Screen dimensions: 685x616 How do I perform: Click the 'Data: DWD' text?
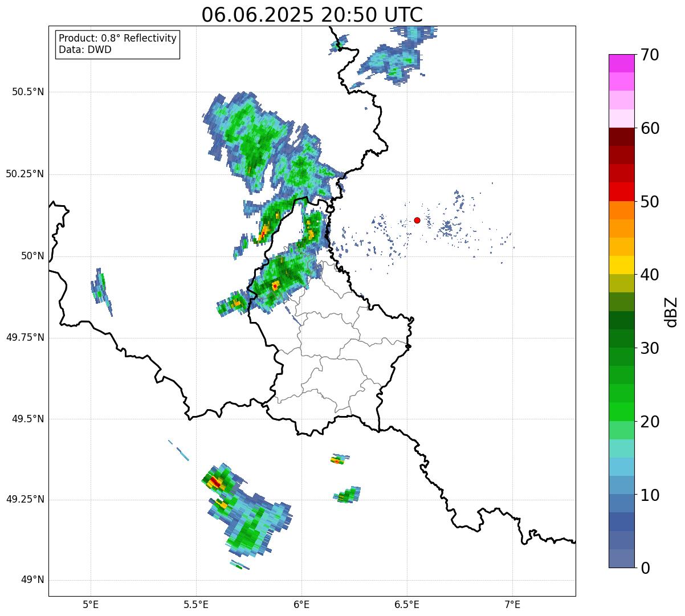[85, 50]
